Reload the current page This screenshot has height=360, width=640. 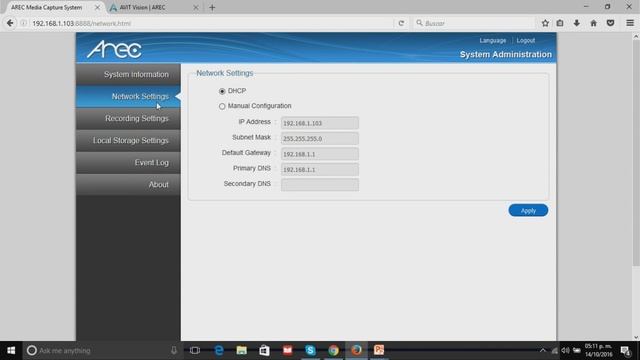[401, 23]
